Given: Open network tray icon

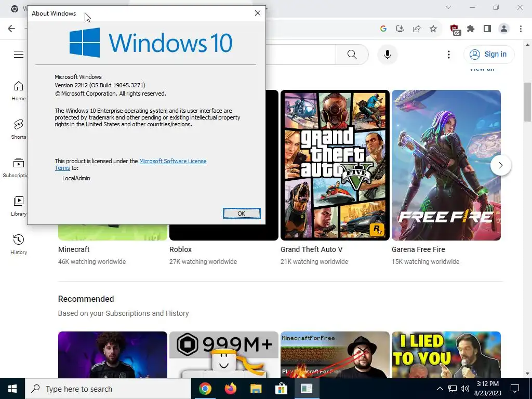Looking at the screenshot, I should pos(453,389).
